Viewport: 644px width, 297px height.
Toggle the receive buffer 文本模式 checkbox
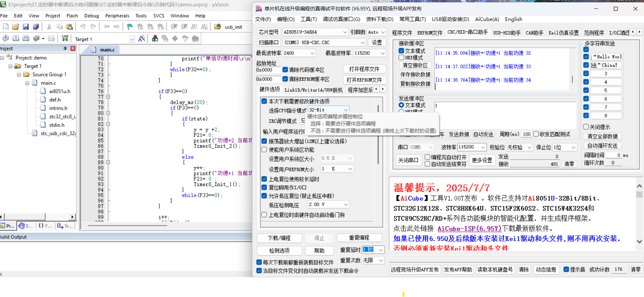pyautogui.click(x=401, y=51)
